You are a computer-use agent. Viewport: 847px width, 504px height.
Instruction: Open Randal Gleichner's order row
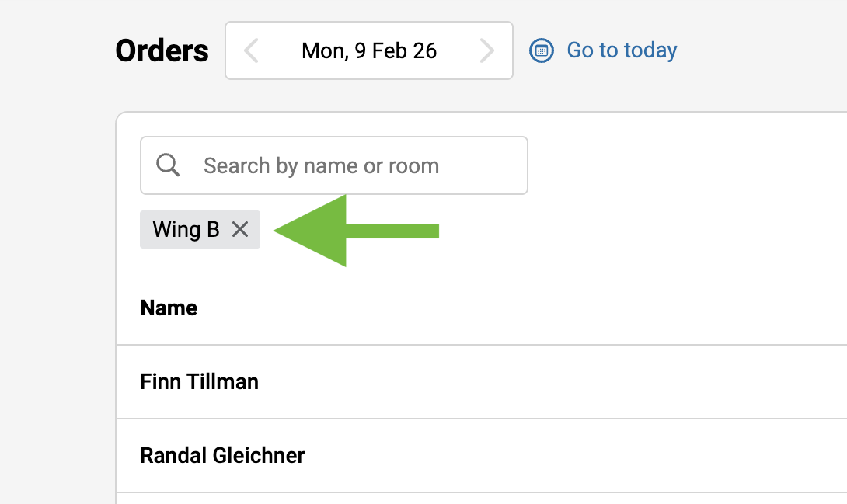[x=222, y=455]
